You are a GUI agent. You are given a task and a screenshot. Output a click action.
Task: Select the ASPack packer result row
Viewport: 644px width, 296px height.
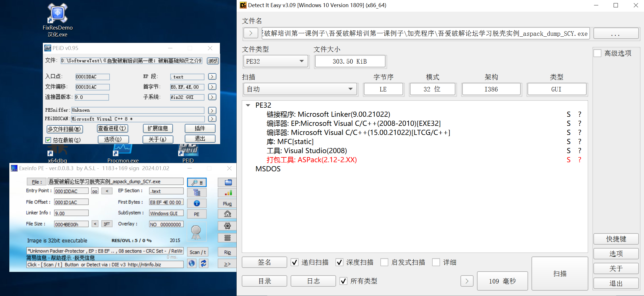[312, 160]
